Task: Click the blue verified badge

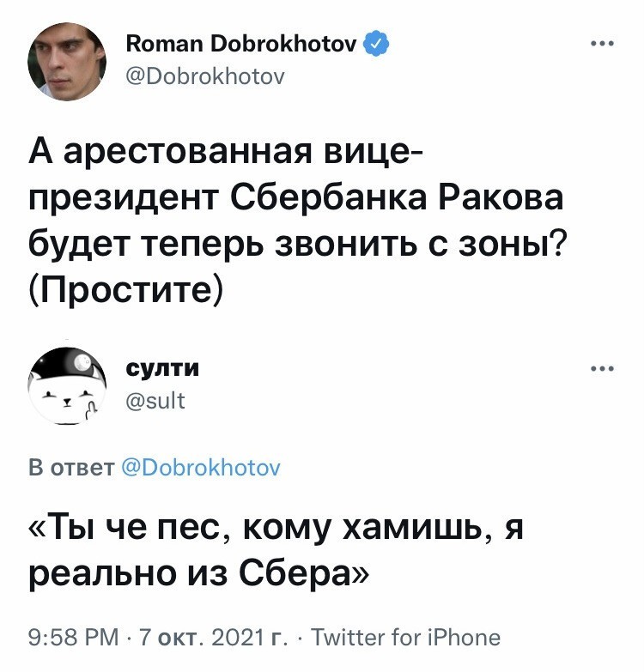Action: (377, 44)
